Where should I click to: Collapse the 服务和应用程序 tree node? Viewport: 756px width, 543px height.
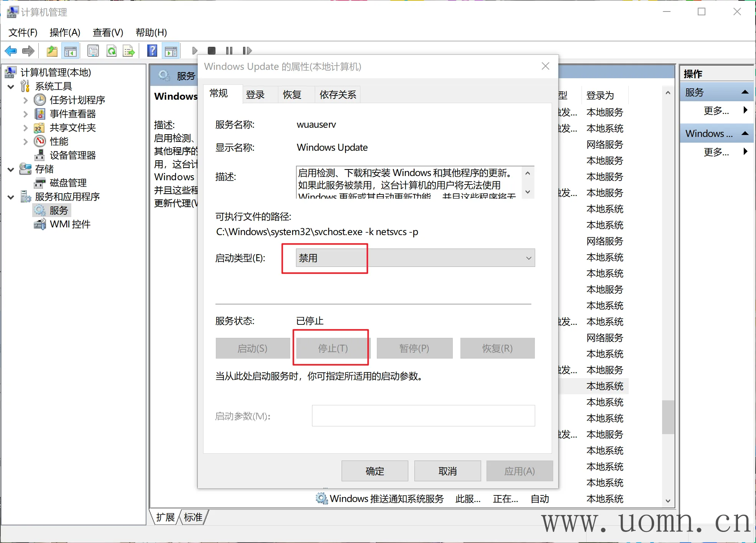click(11, 197)
